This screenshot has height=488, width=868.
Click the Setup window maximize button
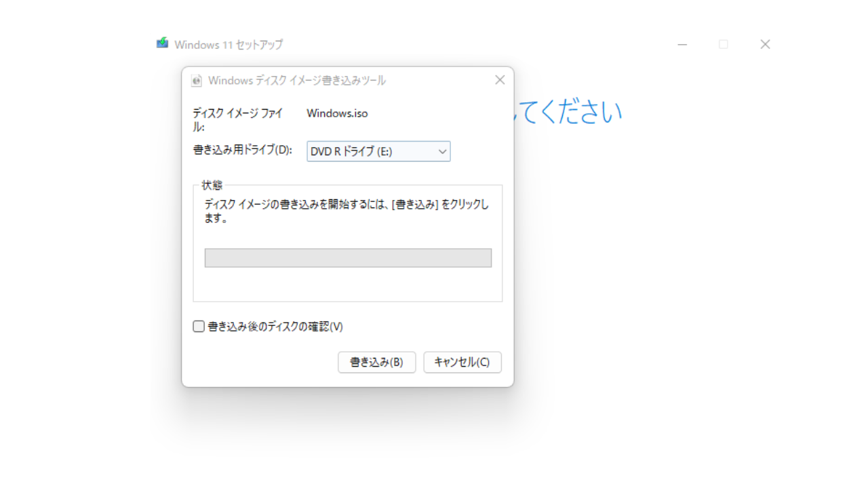724,44
